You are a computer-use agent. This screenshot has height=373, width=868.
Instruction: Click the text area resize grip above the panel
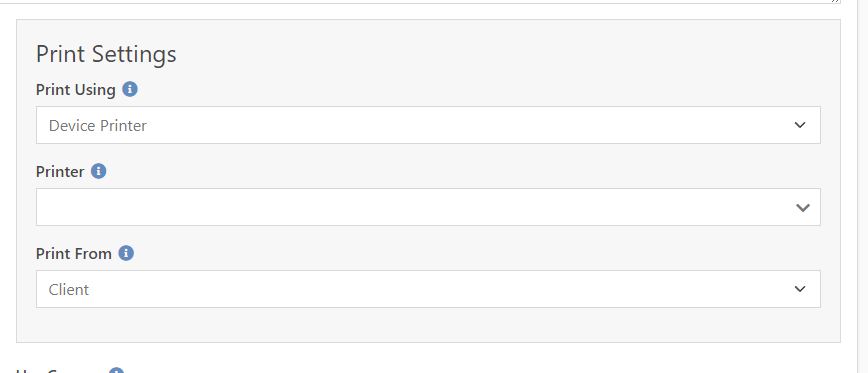[x=836, y=2]
